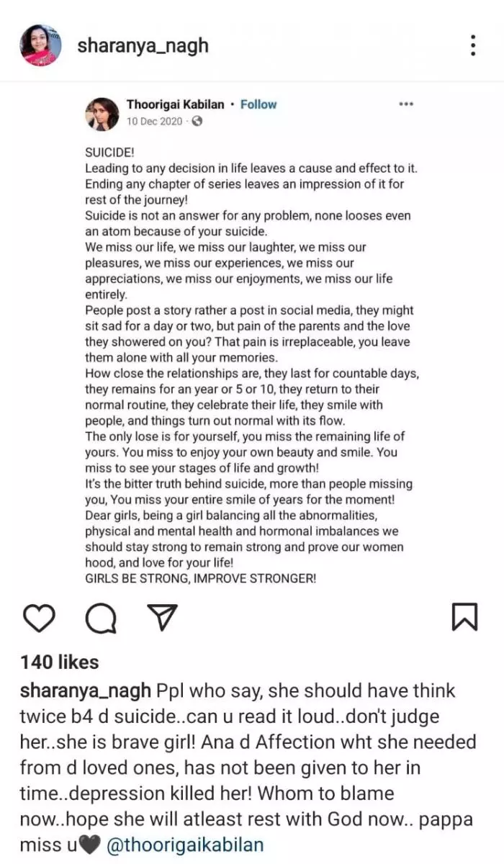
Task: Open horizontal dots menu on embedded post
Action: coord(406,104)
